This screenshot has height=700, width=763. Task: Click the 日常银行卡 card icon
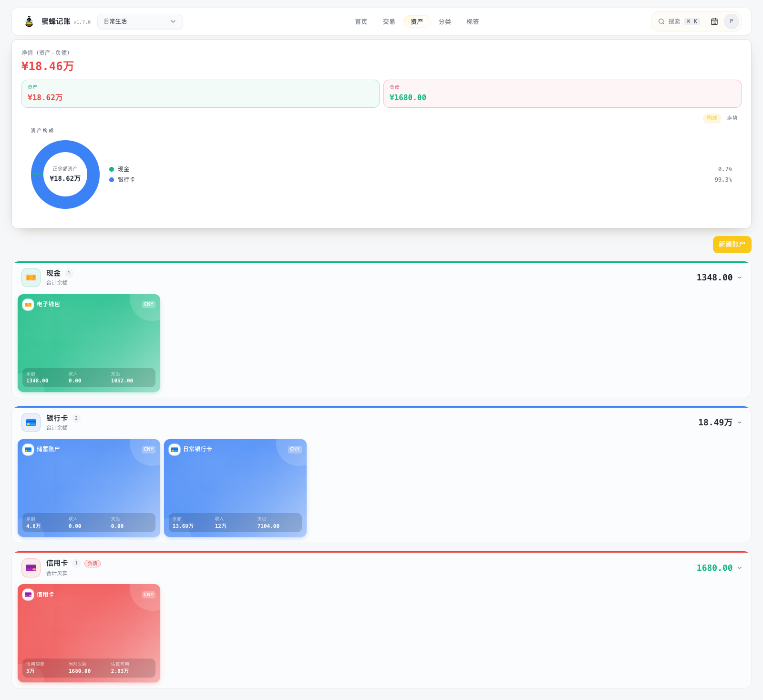pyautogui.click(x=175, y=449)
